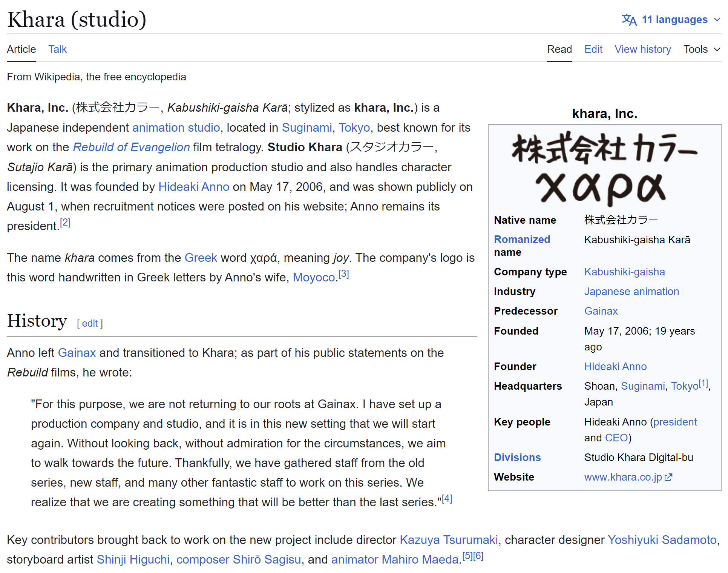Open citation reference number 2
The width and height of the screenshot is (728, 573).
click(x=65, y=223)
